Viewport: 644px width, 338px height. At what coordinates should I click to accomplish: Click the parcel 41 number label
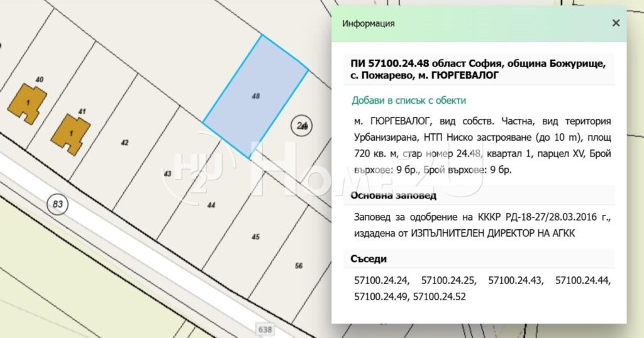[x=82, y=111]
